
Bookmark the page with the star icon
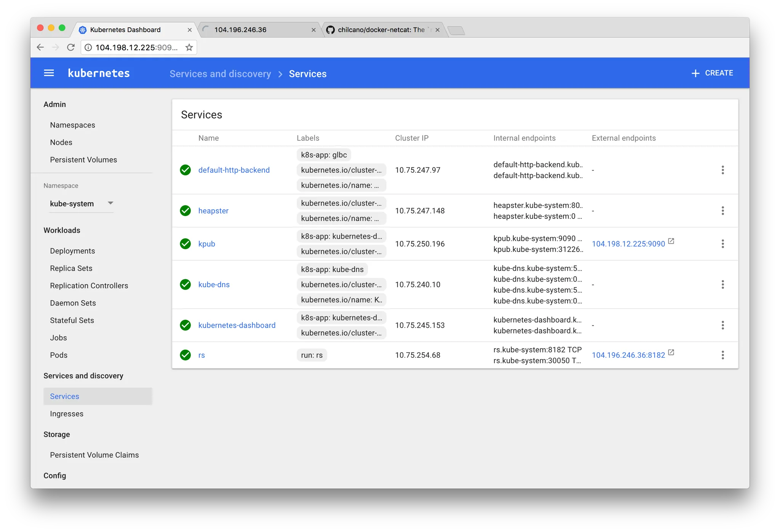(189, 47)
